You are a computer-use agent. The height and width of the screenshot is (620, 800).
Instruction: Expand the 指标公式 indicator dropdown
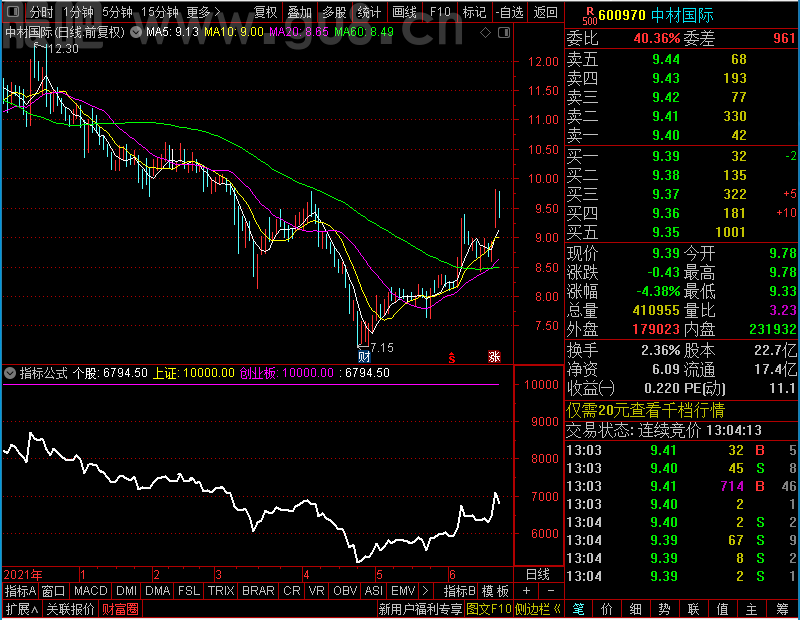(10, 373)
